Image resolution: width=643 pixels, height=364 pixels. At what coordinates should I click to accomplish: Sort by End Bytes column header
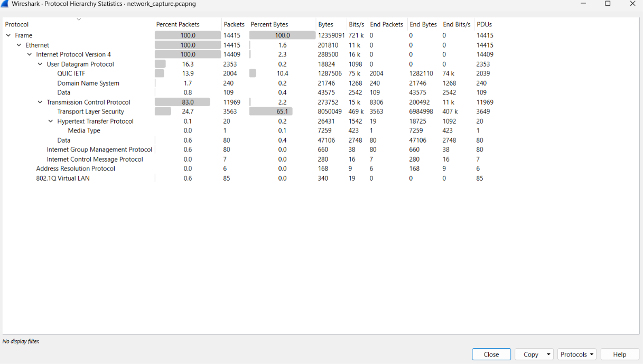pyautogui.click(x=423, y=24)
